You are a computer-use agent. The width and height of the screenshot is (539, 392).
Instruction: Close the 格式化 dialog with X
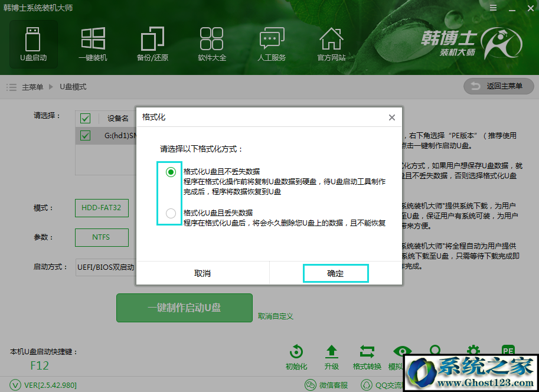[x=392, y=117]
